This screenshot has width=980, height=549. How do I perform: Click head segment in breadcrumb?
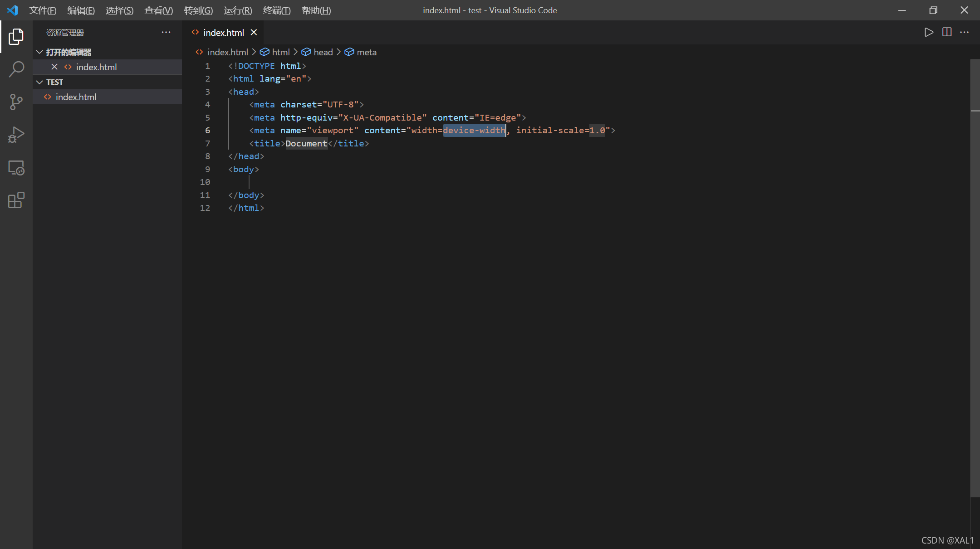pyautogui.click(x=323, y=52)
